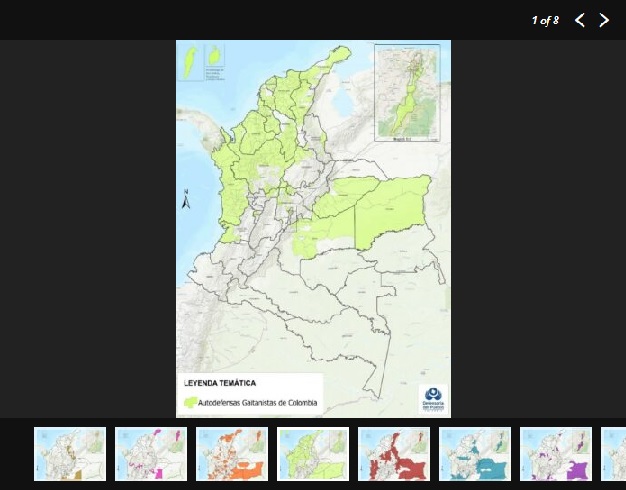
Task: Select the sixth thumbnail with teal regions
Action: 475,454
